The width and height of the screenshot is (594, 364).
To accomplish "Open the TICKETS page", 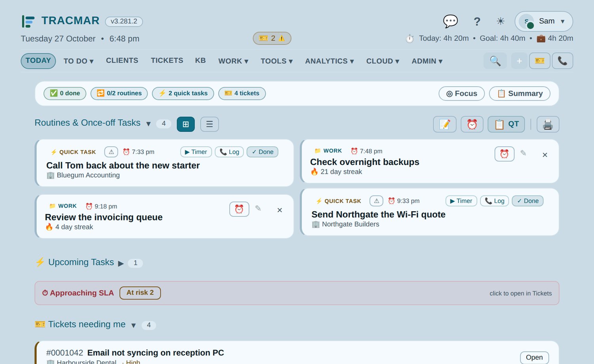I will pyautogui.click(x=167, y=61).
